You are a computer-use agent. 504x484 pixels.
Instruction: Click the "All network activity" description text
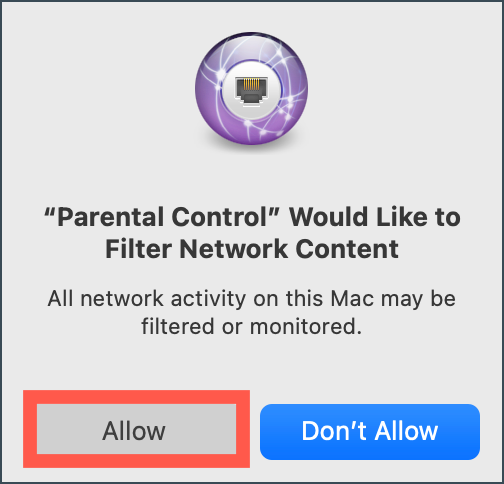pyautogui.click(x=147, y=298)
